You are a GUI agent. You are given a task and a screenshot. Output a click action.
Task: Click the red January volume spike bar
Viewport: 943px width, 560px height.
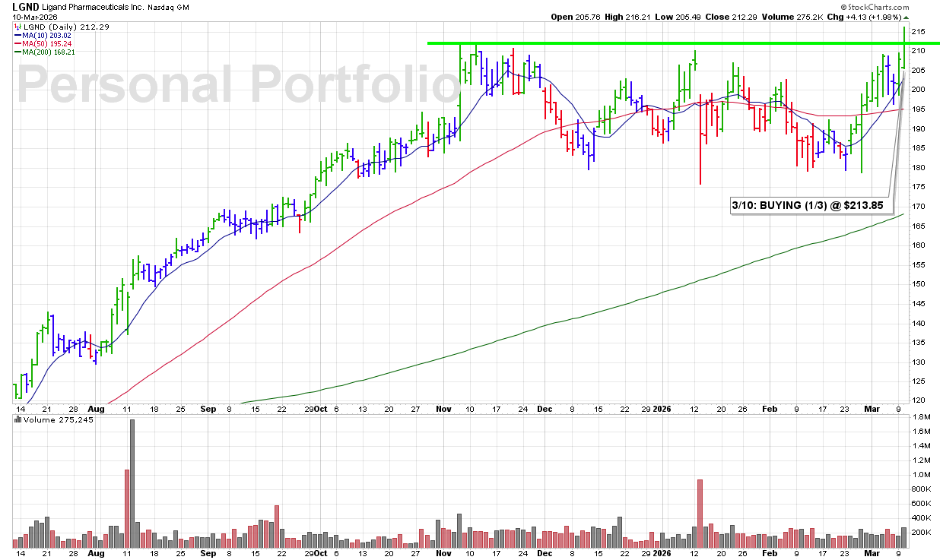[x=700, y=513]
